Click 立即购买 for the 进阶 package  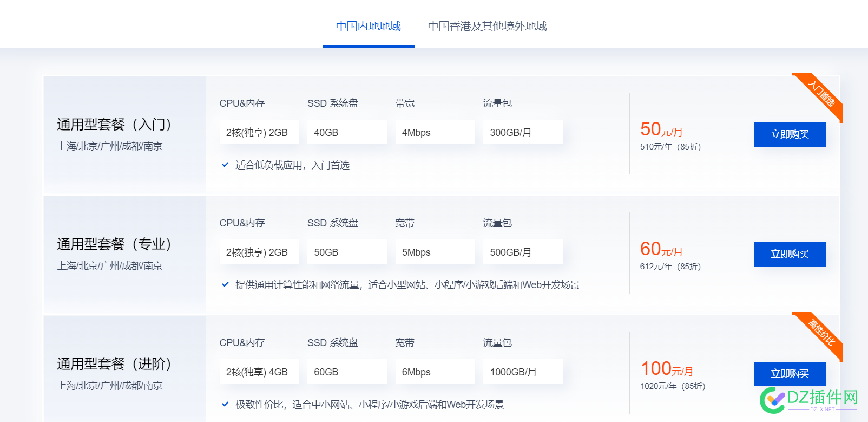790,374
